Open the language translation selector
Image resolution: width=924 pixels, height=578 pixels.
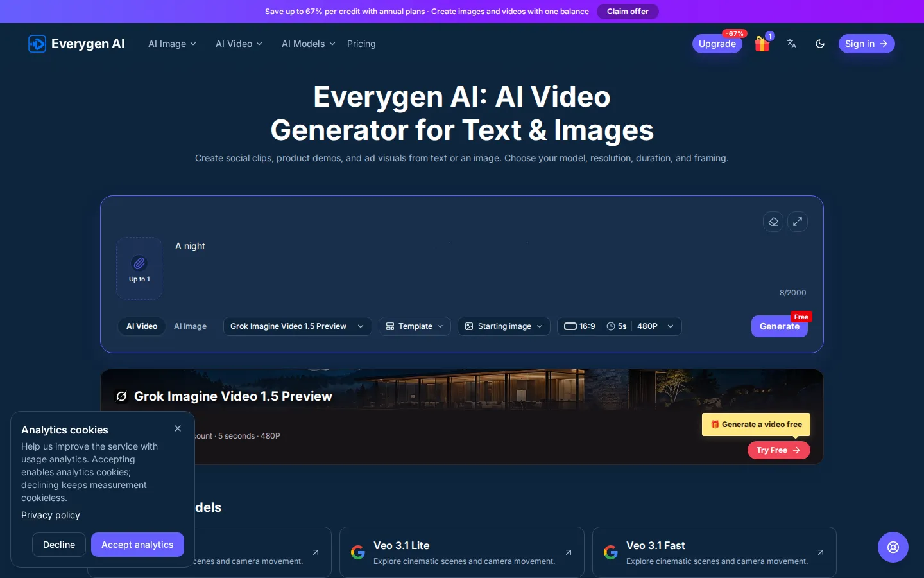pyautogui.click(x=792, y=44)
